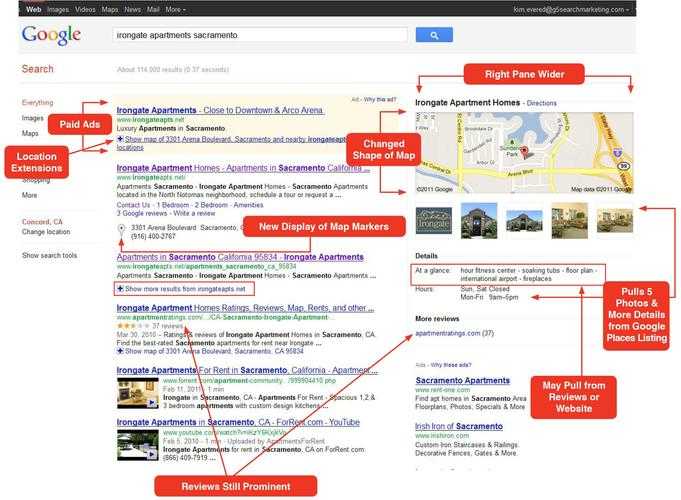Click the 1 Bedroom sitelink
Screen dimensions: 681x500
173,205
